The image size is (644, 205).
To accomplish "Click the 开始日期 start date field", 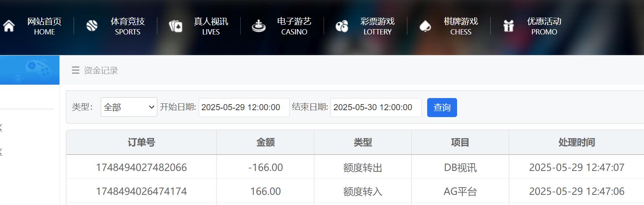I will click(244, 107).
